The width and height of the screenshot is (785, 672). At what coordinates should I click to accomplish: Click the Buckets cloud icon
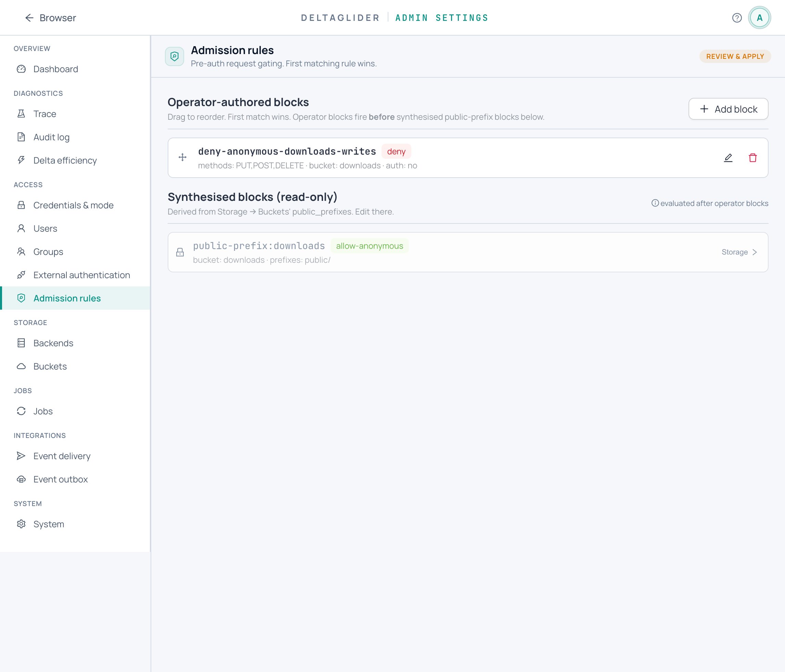coord(21,366)
